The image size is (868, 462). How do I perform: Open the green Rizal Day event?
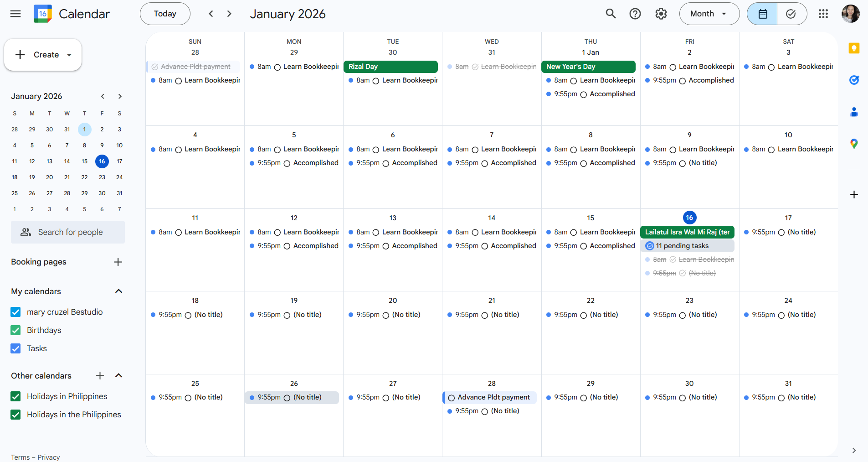coord(390,67)
